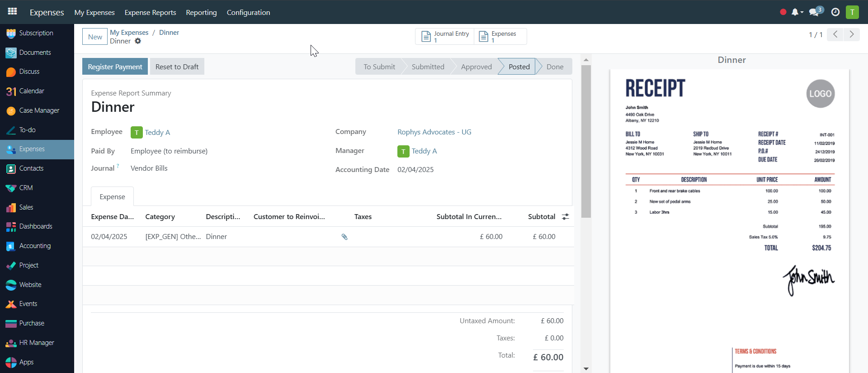Open Rophys Advocates - UG company link
This screenshot has height=373, width=868.
[x=434, y=132]
